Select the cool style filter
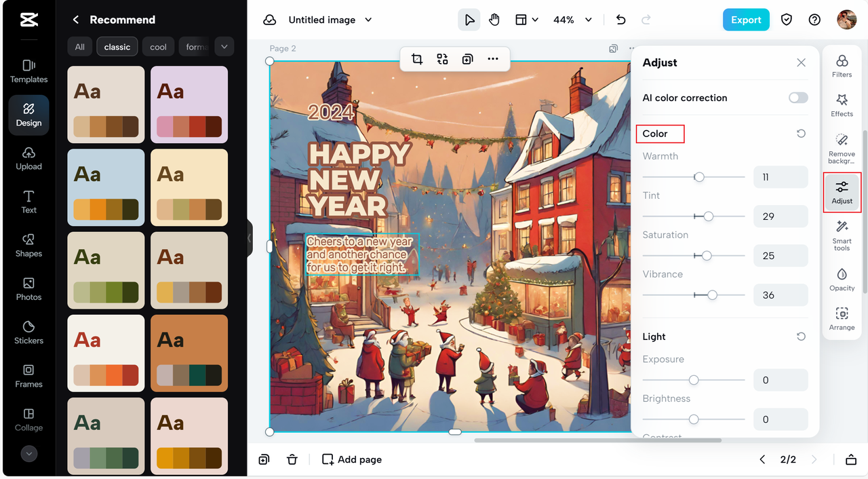The width and height of the screenshot is (868, 479). [x=158, y=47]
